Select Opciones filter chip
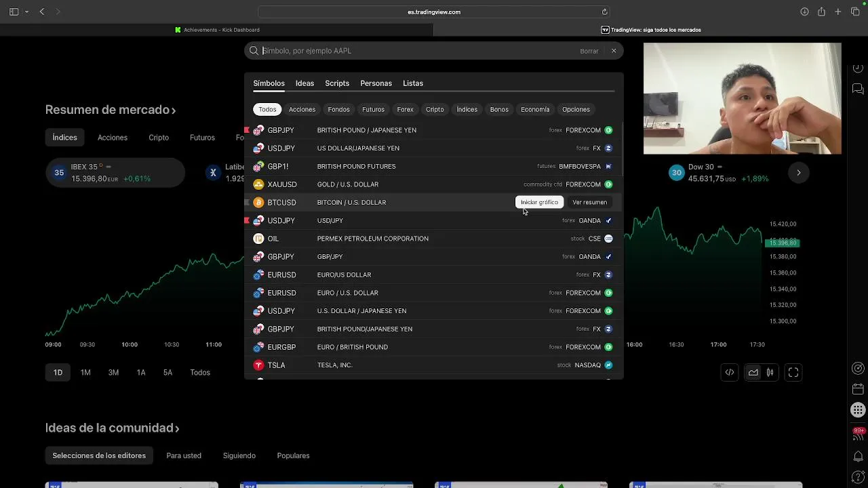 [x=576, y=109]
